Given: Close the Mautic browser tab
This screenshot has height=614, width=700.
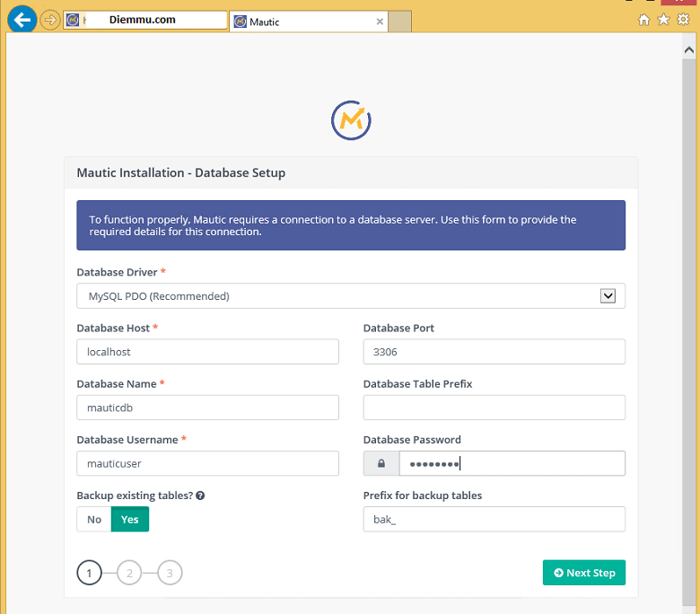Looking at the screenshot, I should click(x=380, y=22).
